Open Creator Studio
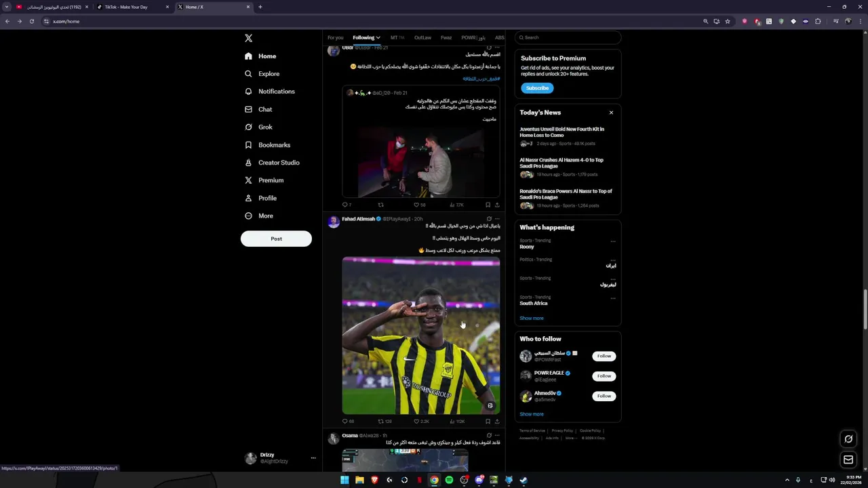This screenshot has width=868, height=488. pos(272,163)
